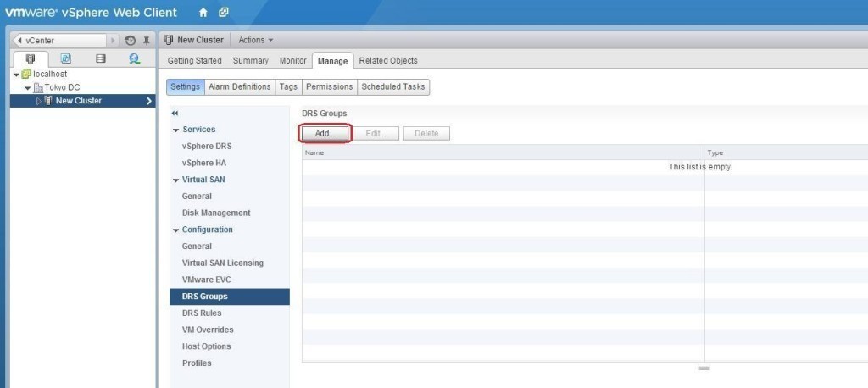Open the Tags sub-tab

288,87
